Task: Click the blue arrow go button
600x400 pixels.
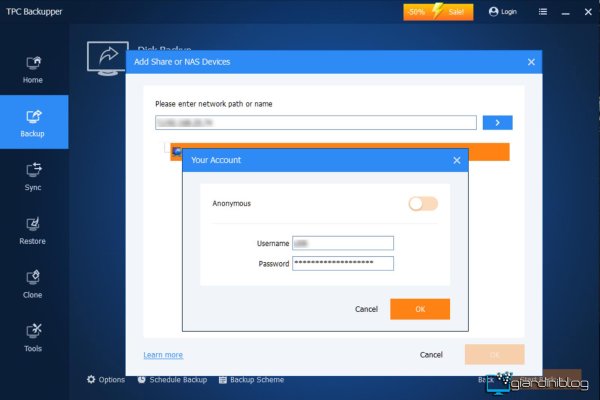Action: pos(497,122)
